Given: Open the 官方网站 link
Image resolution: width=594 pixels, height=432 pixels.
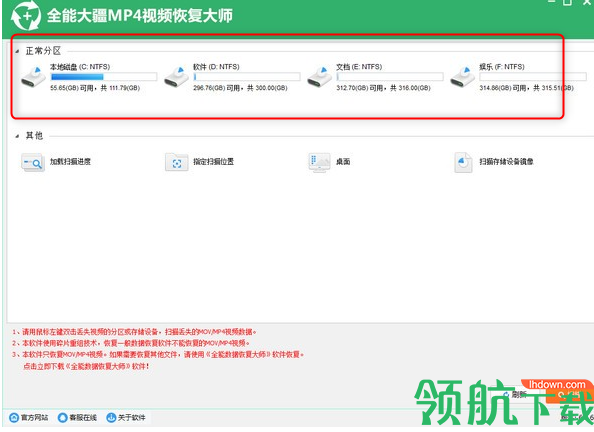Looking at the screenshot, I should click(x=34, y=418).
